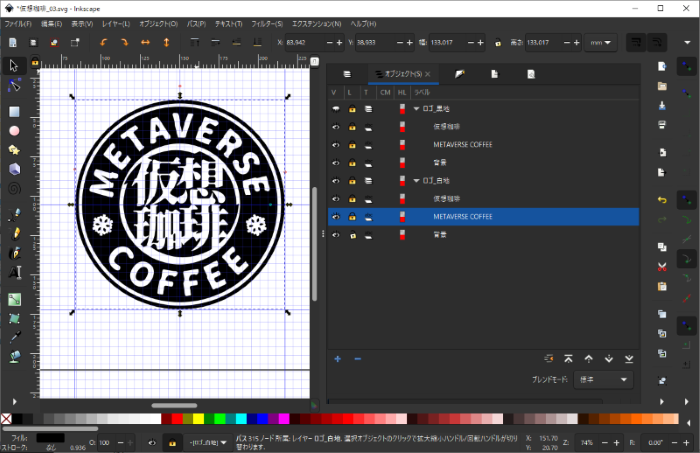This screenshot has width=700, height=453.
Task: Rotate selection 90° counter-clockwise
Action: pos(103,42)
